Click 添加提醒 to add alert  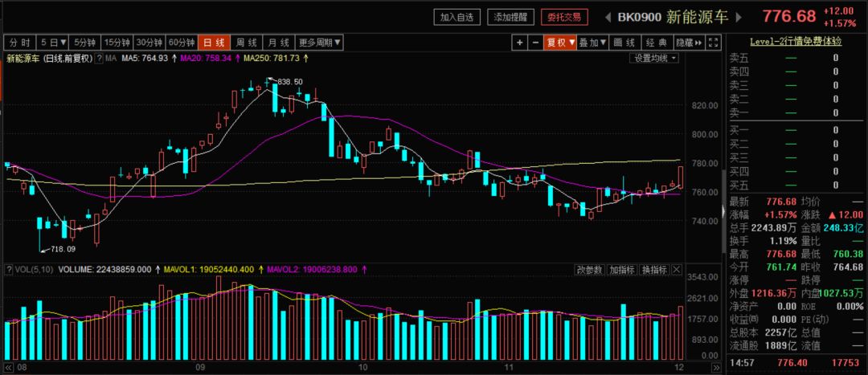point(510,17)
